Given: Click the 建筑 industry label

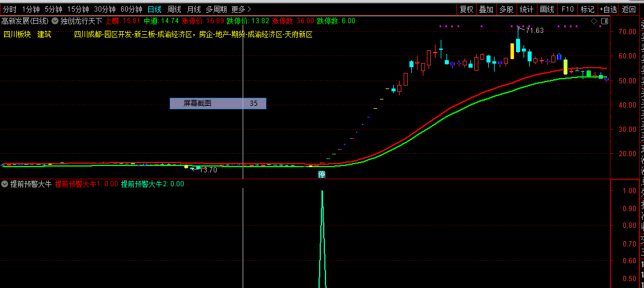Looking at the screenshot, I should pyautogui.click(x=45, y=35).
